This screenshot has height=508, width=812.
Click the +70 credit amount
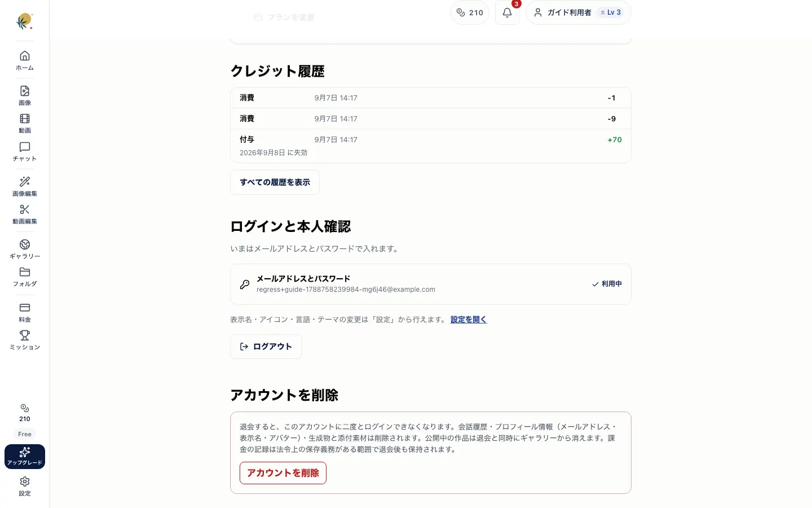[x=615, y=139]
